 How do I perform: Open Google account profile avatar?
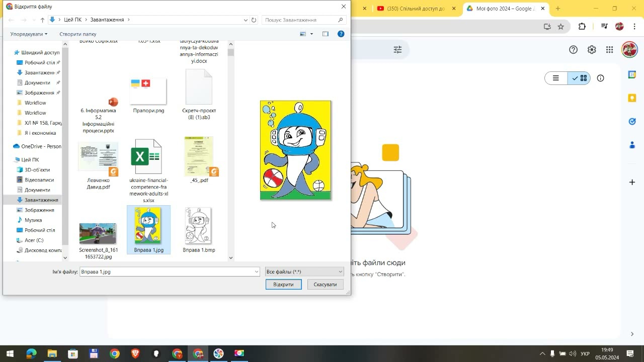coord(629,50)
